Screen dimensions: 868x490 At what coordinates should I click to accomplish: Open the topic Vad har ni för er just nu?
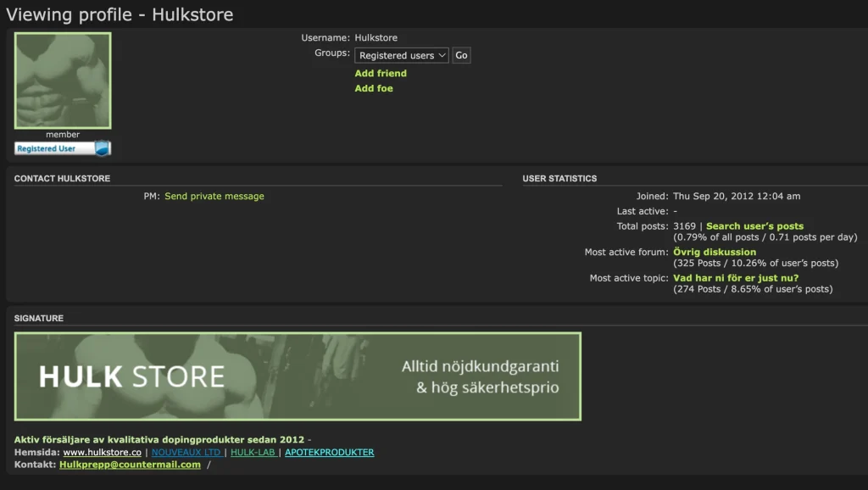[x=734, y=277]
